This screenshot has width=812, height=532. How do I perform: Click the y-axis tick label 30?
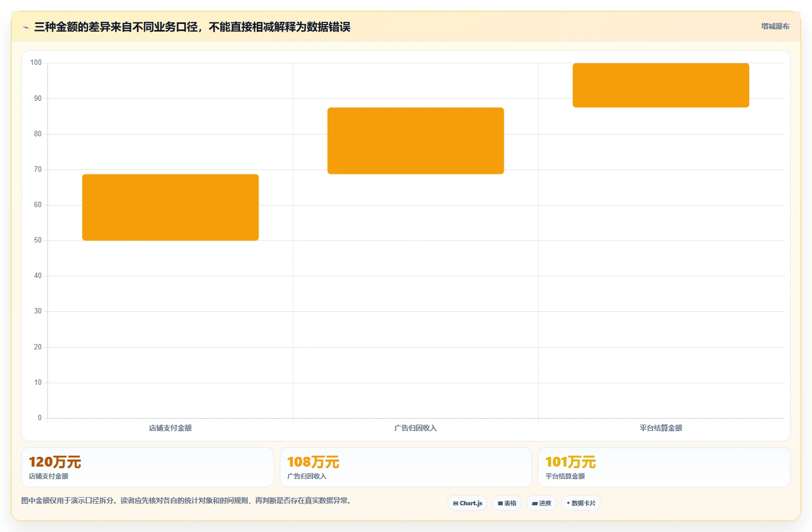38,311
